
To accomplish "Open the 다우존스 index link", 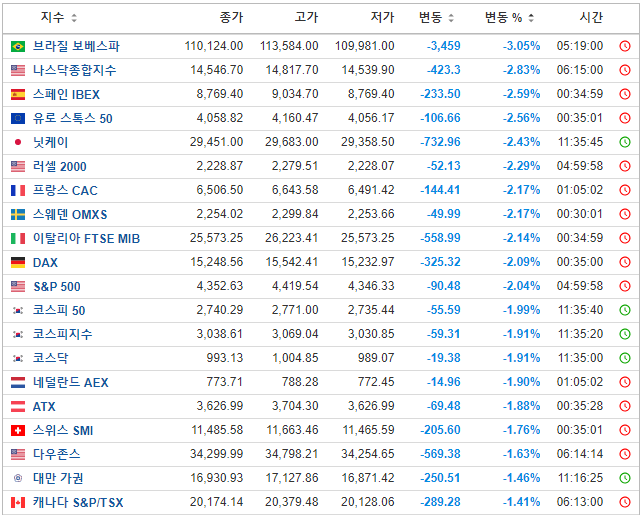I will [x=57, y=454].
